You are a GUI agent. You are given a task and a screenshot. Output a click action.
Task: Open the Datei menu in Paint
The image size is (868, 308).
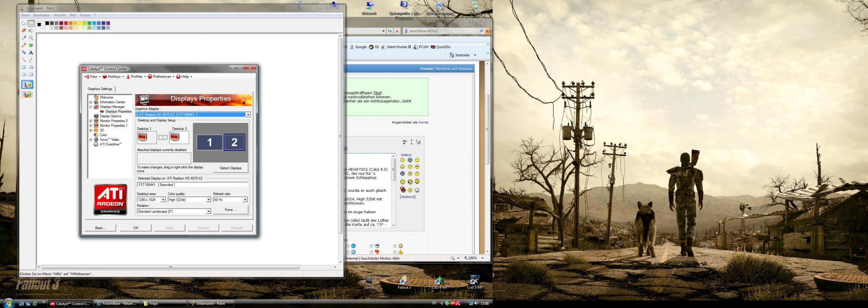pyautogui.click(x=25, y=15)
